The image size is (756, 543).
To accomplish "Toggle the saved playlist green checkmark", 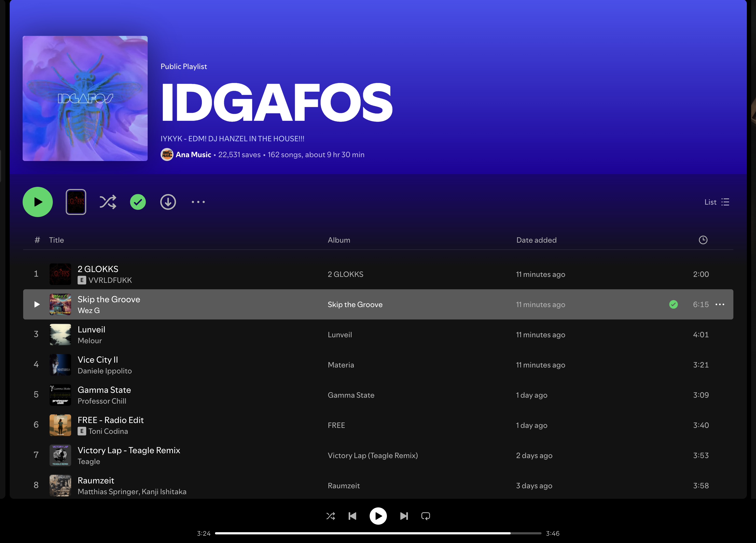I will pyautogui.click(x=138, y=202).
